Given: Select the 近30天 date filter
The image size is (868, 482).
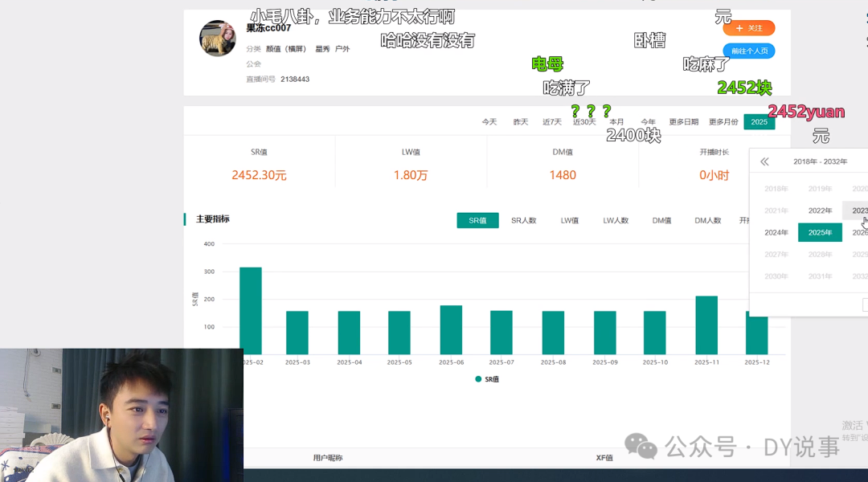Looking at the screenshot, I should pos(584,122).
